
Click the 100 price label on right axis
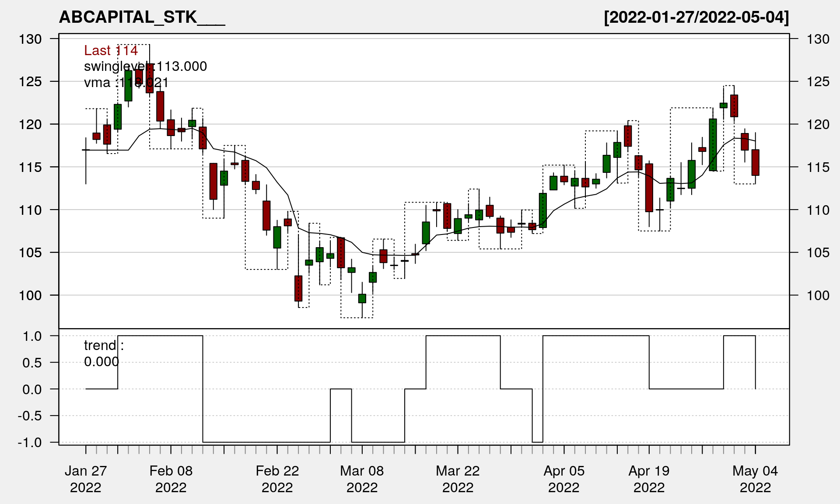click(x=818, y=295)
